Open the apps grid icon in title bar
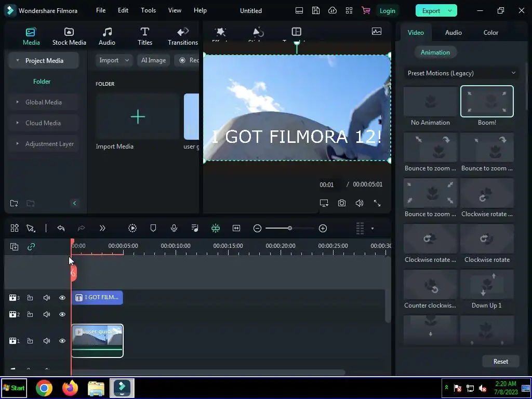 349,10
